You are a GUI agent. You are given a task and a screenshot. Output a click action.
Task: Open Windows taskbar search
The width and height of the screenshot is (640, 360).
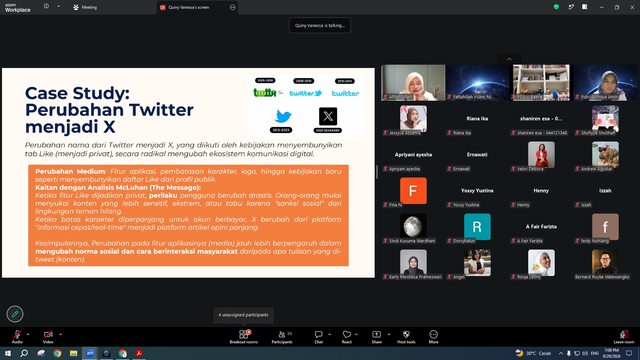24,353
